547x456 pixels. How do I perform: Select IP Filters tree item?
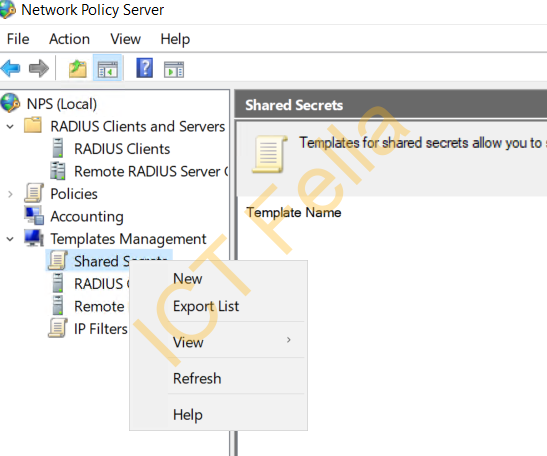pos(101,329)
